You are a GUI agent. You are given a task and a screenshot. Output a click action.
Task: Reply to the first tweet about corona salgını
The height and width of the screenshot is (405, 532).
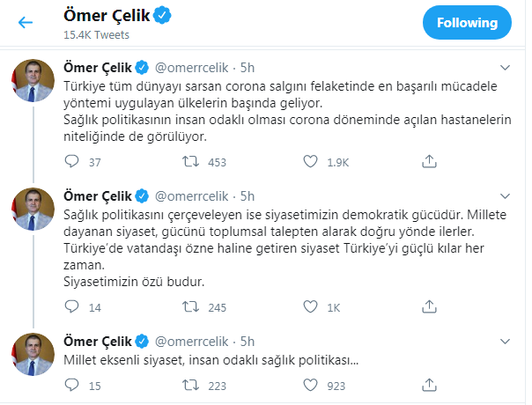72,162
